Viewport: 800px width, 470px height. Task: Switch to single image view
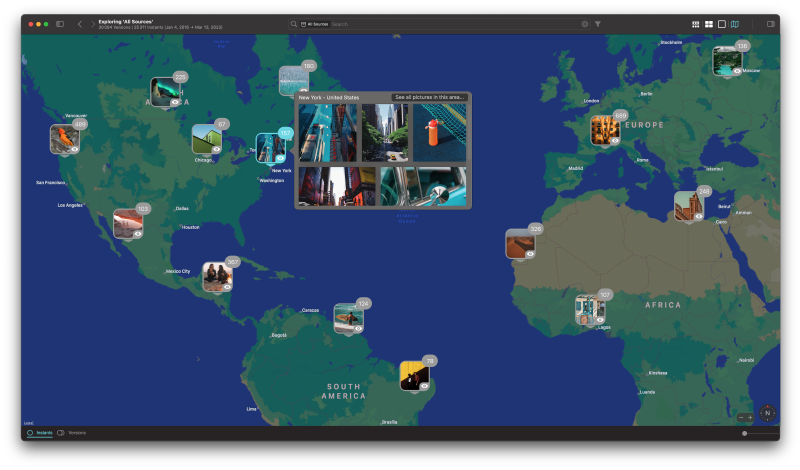click(721, 24)
